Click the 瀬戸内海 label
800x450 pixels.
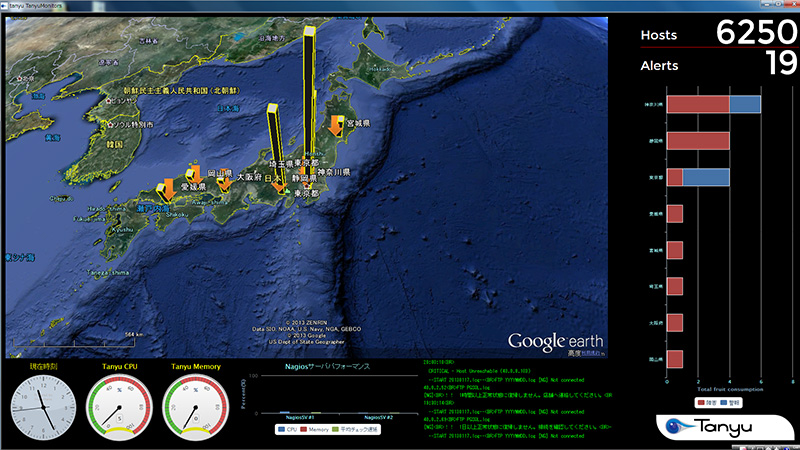[153, 209]
